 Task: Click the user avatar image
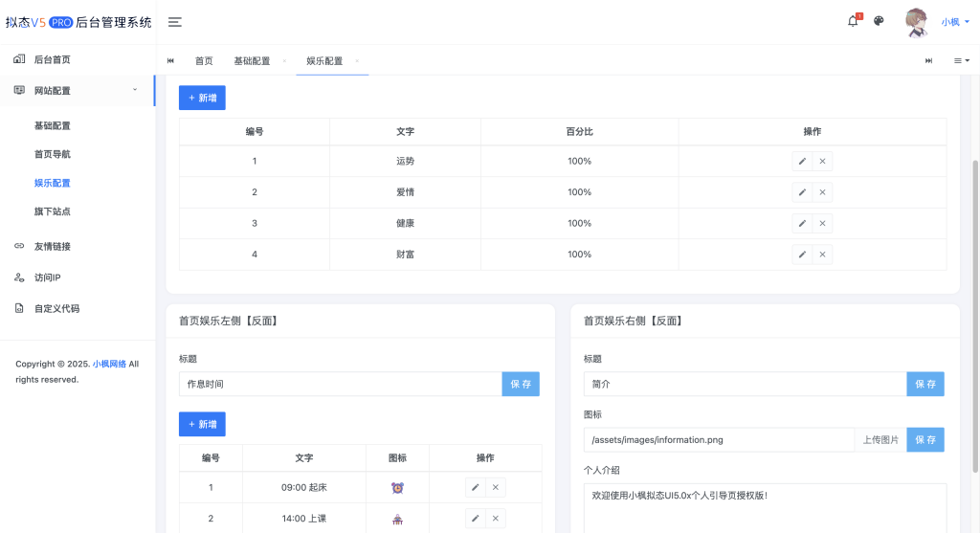click(x=916, y=23)
